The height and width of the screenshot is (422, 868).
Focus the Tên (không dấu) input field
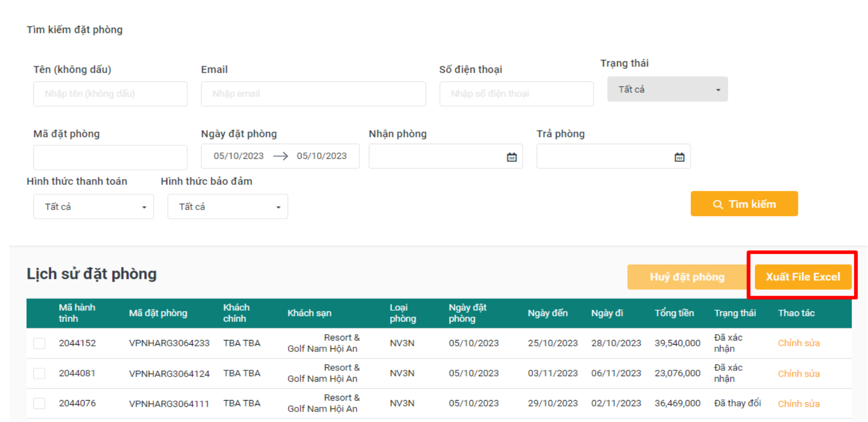pos(110,94)
